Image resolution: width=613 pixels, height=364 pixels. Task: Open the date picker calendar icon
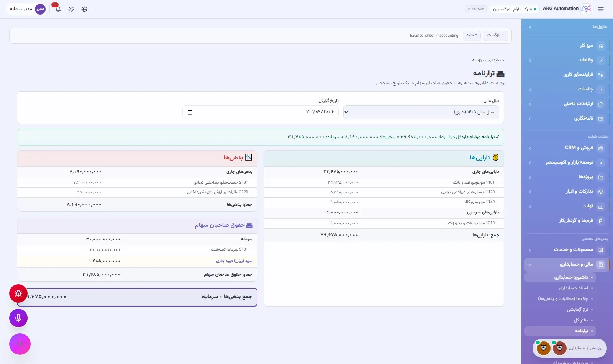pyautogui.click(x=190, y=112)
